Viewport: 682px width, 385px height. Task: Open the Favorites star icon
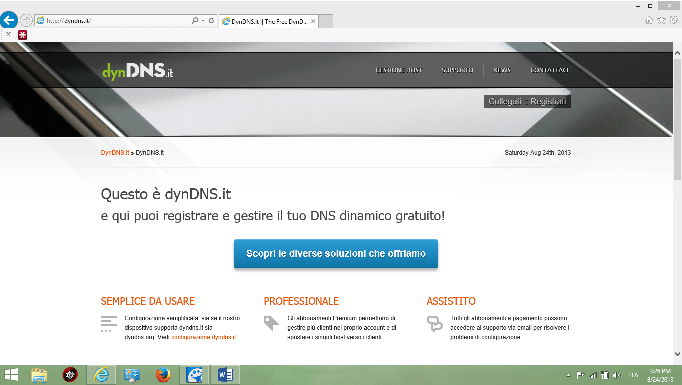[x=661, y=20]
